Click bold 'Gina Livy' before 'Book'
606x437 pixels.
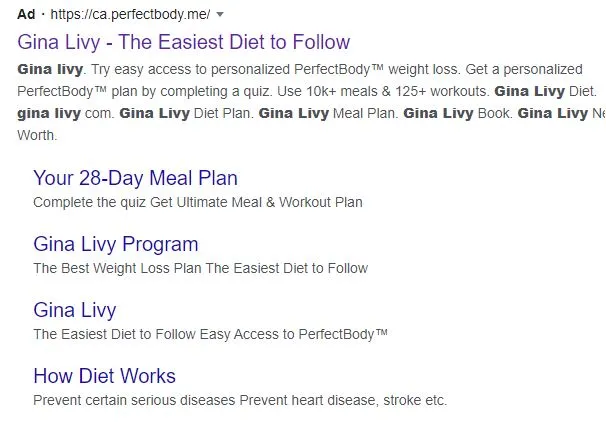click(438, 114)
